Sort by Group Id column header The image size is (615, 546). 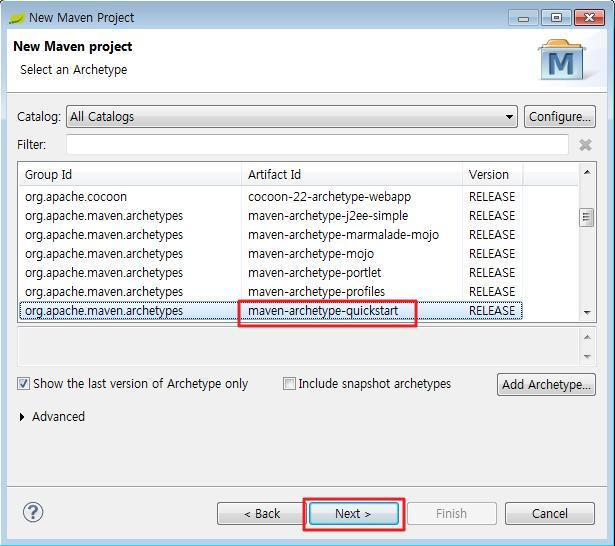pyautogui.click(x=129, y=175)
